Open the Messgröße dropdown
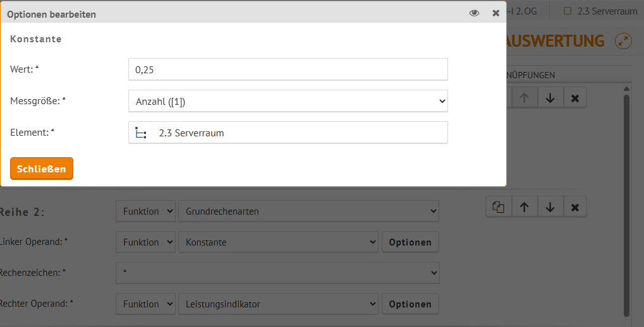The height and width of the screenshot is (327, 644). (288, 101)
